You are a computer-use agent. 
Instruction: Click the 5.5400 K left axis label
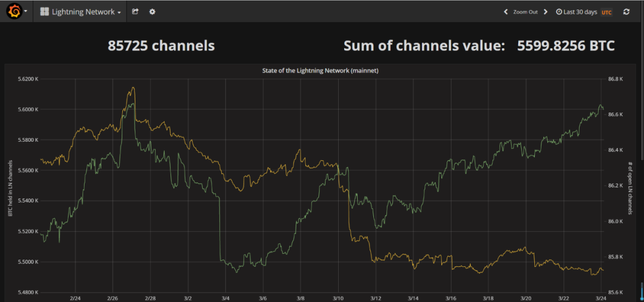pyautogui.click(x=29, y=201)
